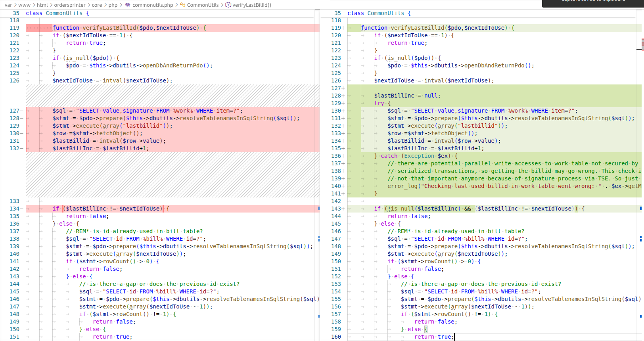
Task: Open the verifyLastBillId() method breadcrumb
Action: 252,5
